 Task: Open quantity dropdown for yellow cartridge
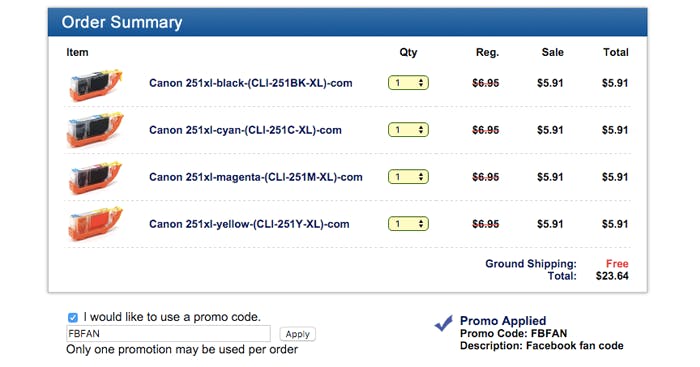click(x=408, y=224)
